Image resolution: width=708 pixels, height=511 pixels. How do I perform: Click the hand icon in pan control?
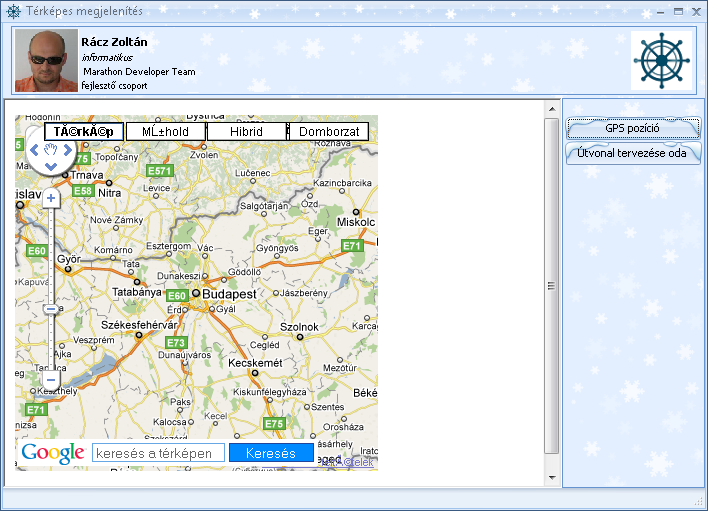(x=51, y=149)
